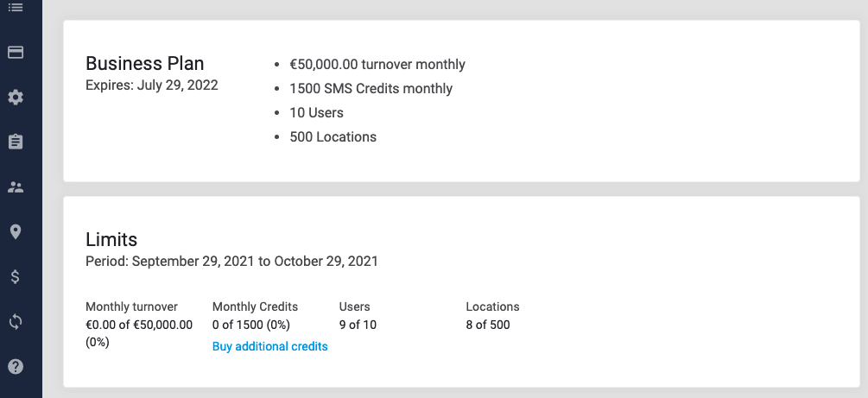
Task: Open the help question mark icon
Action: 16,366
